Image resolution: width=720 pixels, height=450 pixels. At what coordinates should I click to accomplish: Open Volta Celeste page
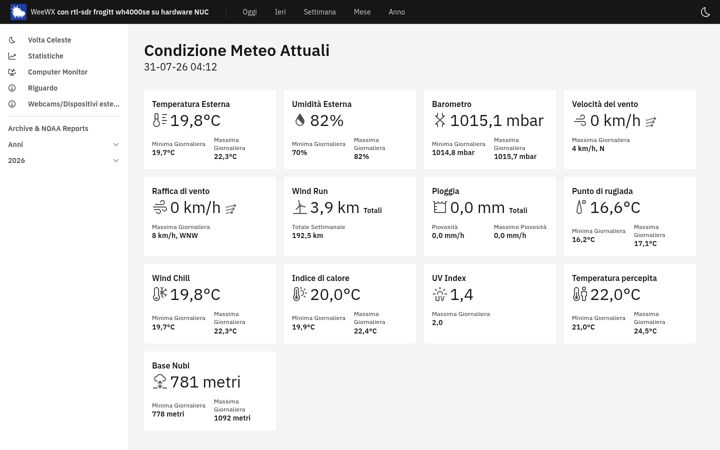click(50, 40)
